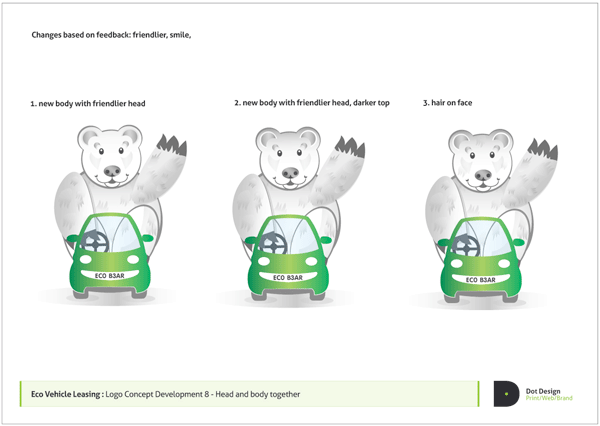Click the ECO B3AR plate on first car
Image resolution: width=600 pixels, height=426 pixels.
click(109, 275)
